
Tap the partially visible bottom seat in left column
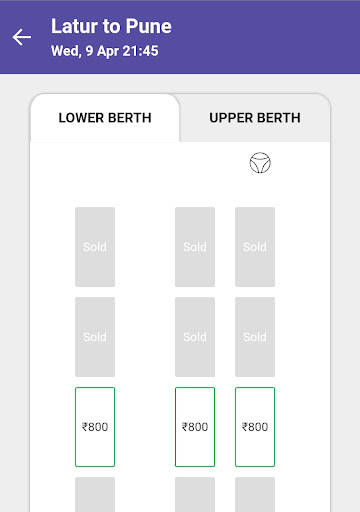[x=95, y=495]
